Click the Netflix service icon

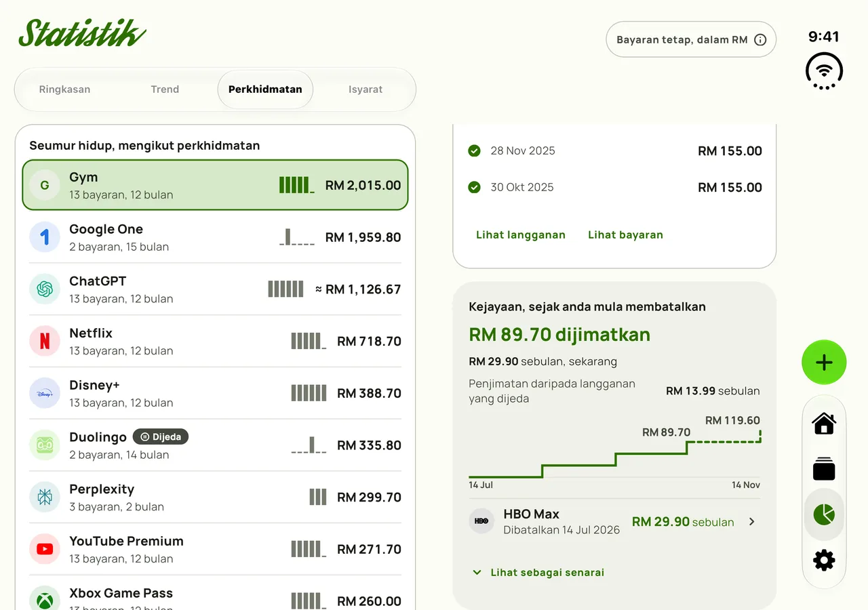pos(45,341)
